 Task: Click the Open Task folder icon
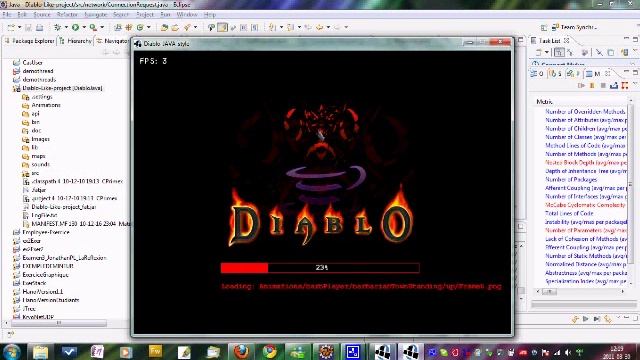[175, 27]
